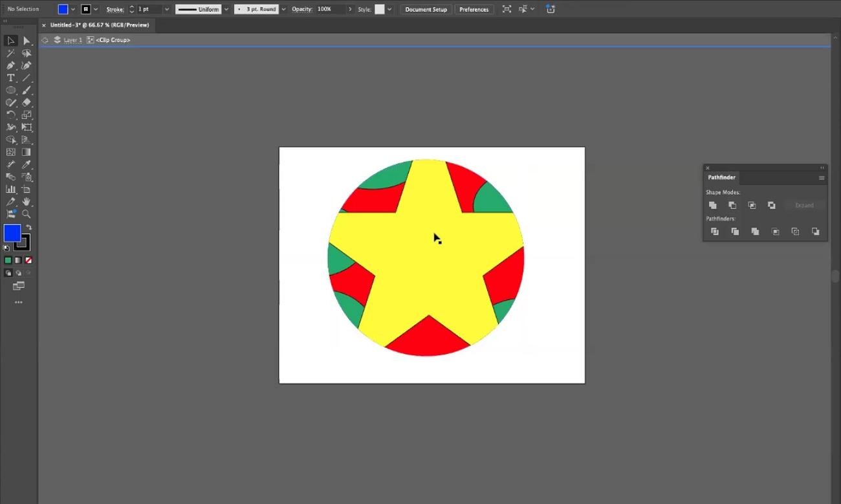841x504 pixels.
Task: Select the Magic Wand tool
Action: click(11, 53)
